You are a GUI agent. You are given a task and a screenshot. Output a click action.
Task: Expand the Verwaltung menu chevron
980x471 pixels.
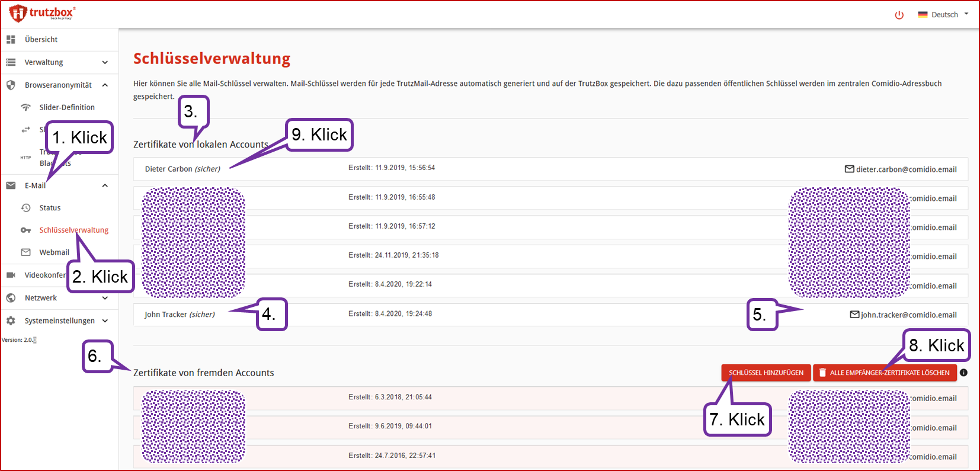[x=105, y=62]
